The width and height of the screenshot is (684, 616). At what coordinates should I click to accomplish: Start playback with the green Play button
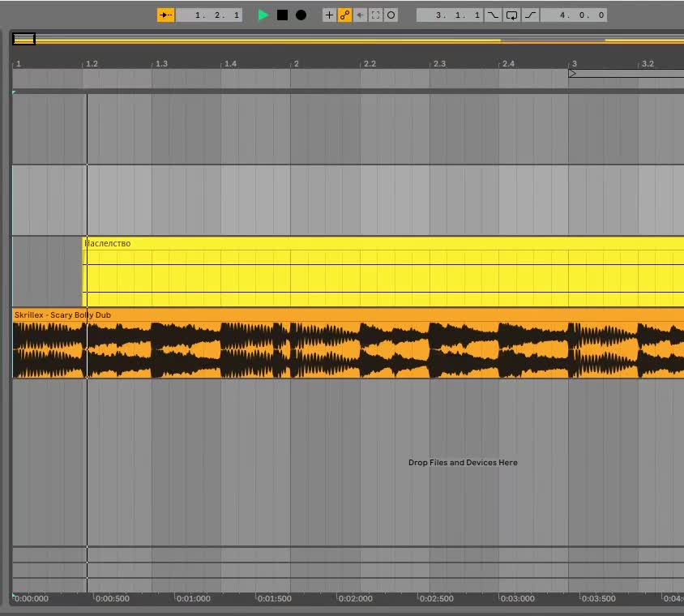pos(263,15)
